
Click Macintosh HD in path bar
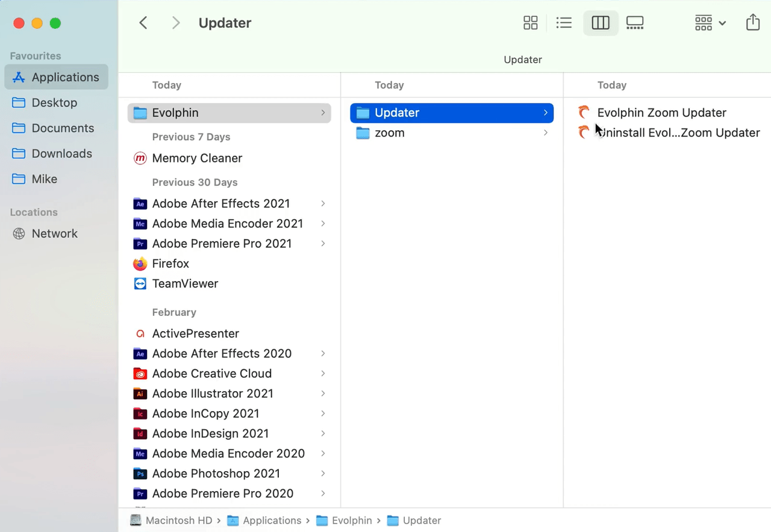[x=172, y=521]
